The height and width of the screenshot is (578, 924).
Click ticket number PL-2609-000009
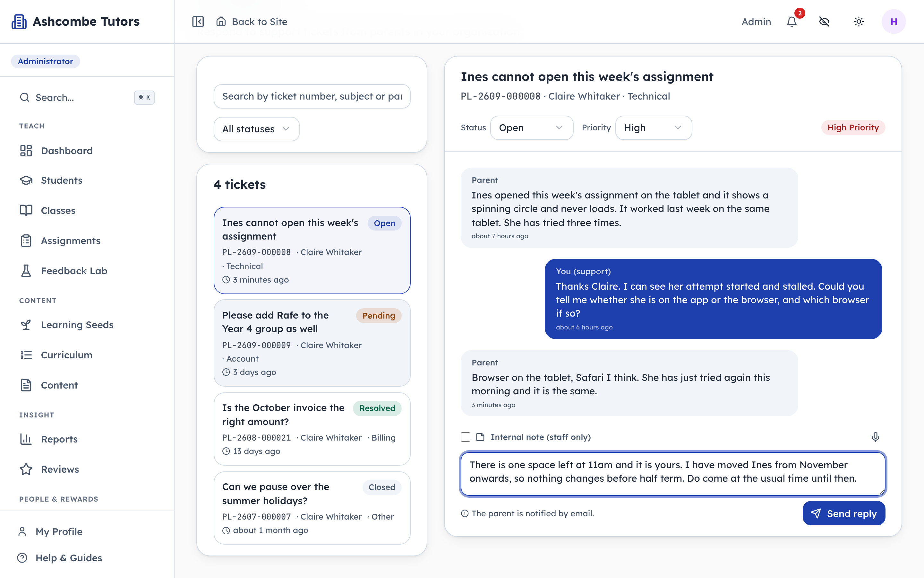point(256,345)
